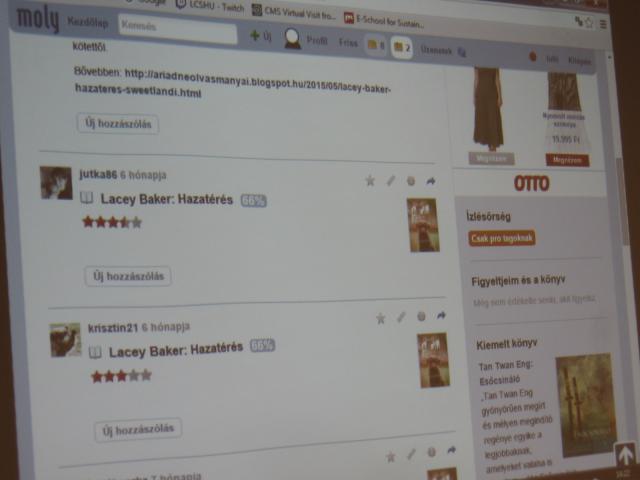Click star rating on krisztin21 review
The width and height of the screenshot is (640, 480).
point(122,376)
